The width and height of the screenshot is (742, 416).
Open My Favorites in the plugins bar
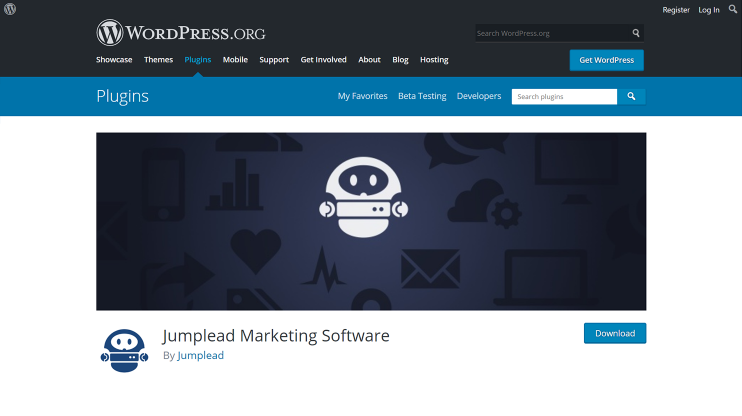click(x=362, y=96)
